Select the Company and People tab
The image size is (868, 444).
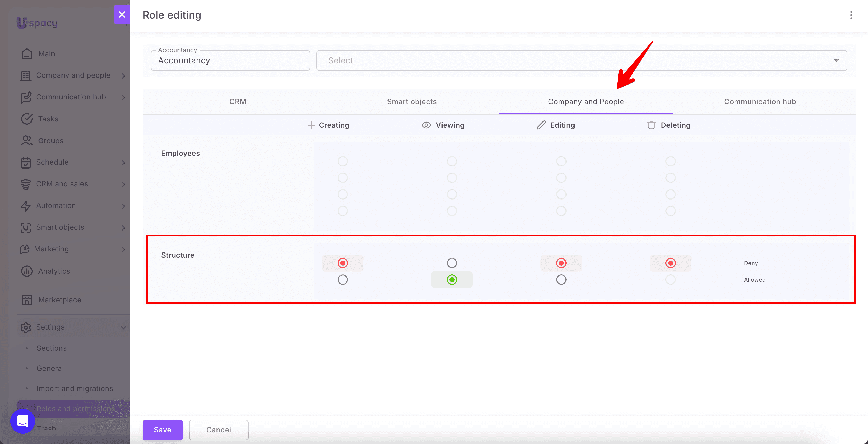[586, 102]
